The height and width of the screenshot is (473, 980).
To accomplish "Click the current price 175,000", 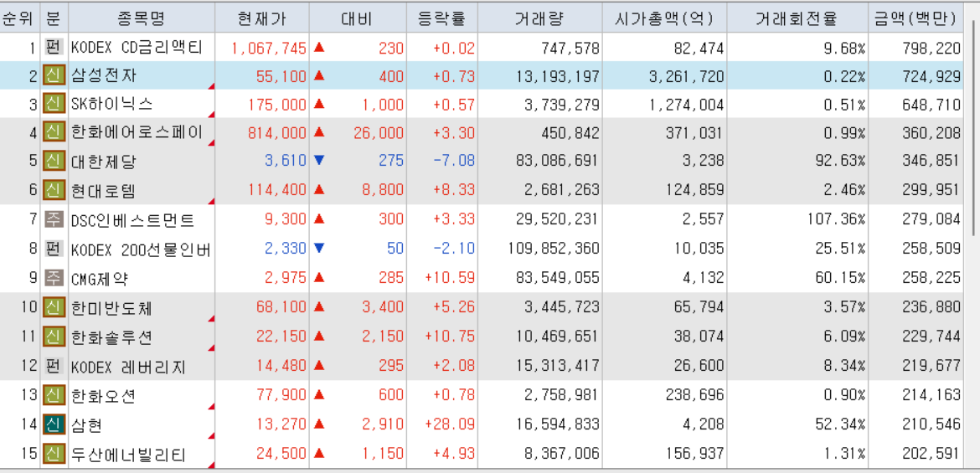I will point(277,105).
